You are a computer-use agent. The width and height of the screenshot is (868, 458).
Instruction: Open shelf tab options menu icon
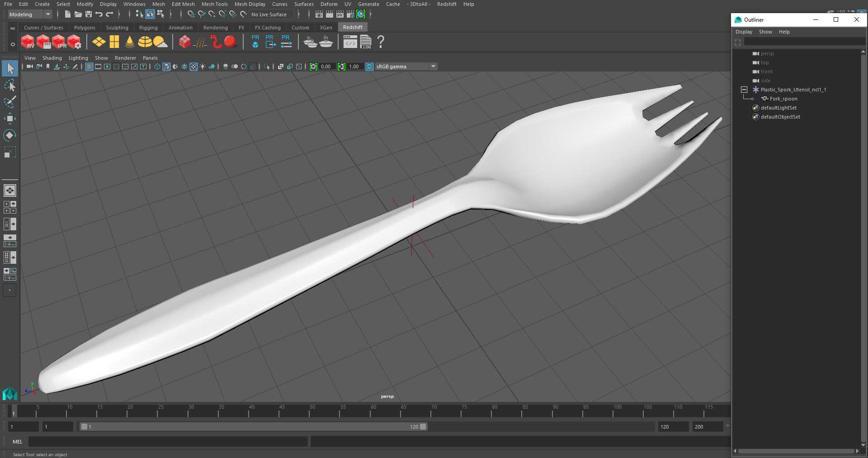[x=13, y=28]
